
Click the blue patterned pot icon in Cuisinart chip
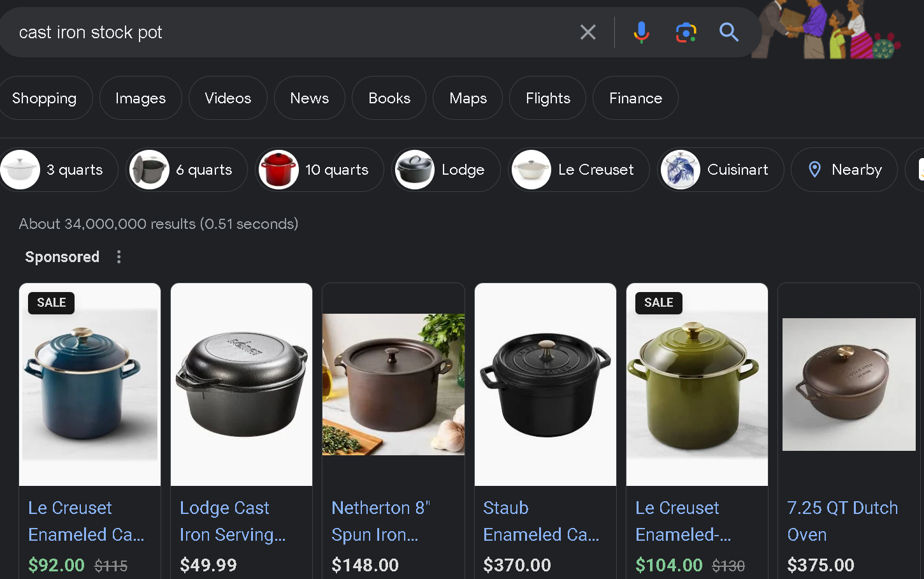681,170
